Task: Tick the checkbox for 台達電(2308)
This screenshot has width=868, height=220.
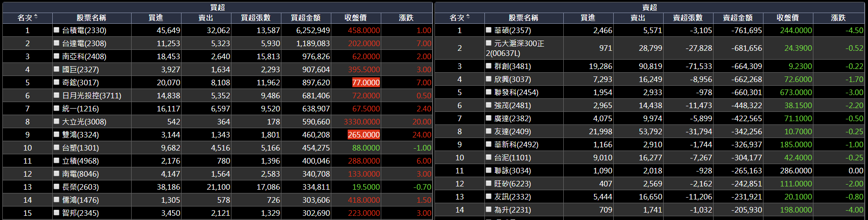Action: tap(56, 42)
